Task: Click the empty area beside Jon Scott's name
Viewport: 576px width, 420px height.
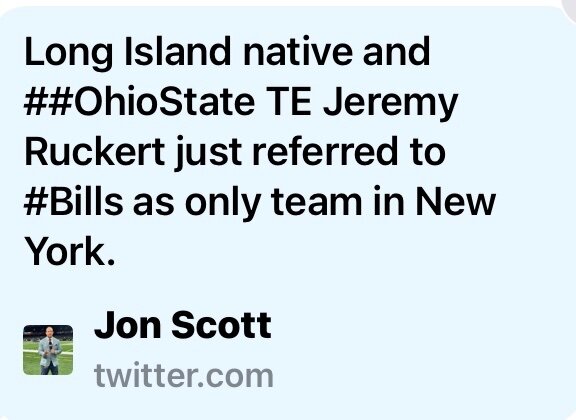Action: pyautogui.click(x=404, y=327)
